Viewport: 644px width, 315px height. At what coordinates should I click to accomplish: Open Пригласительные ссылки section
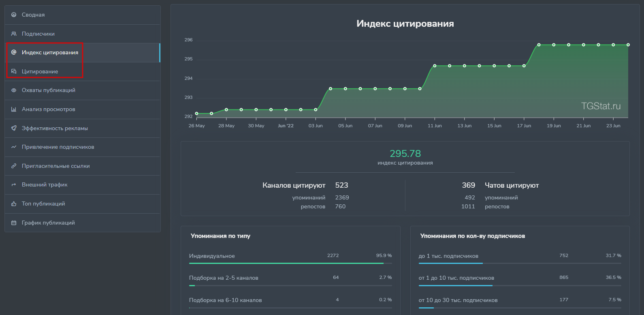click(83, 166)
